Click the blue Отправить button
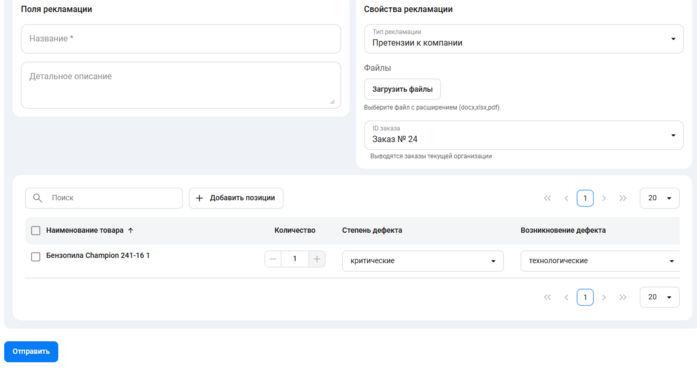The width and height of the screenshot is (697, 368). coord(31,352)
